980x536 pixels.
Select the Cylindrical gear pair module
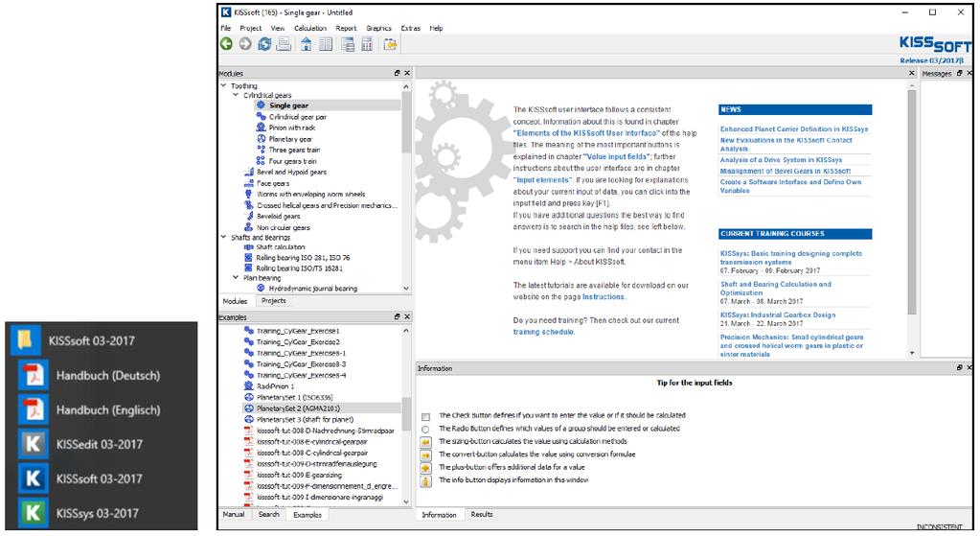pyautogui.click(x=298, y=117)
